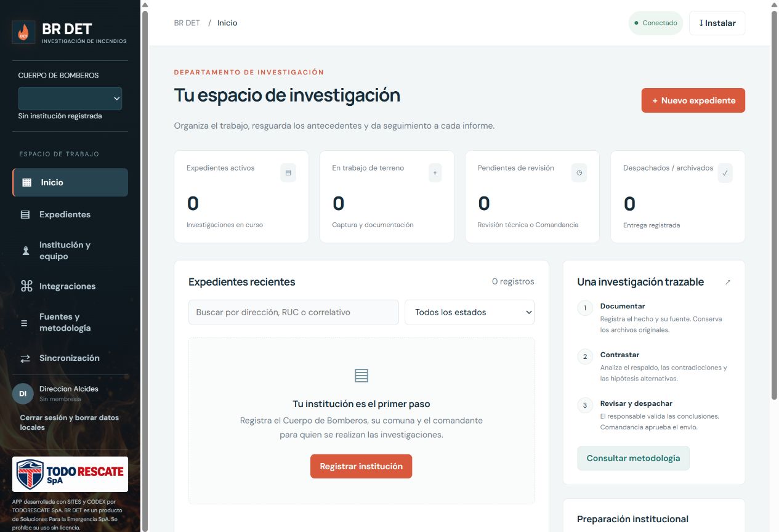Click the empty-state list icon above Tu institución
This screenshot has width=779, height=532.
point(361,376)
